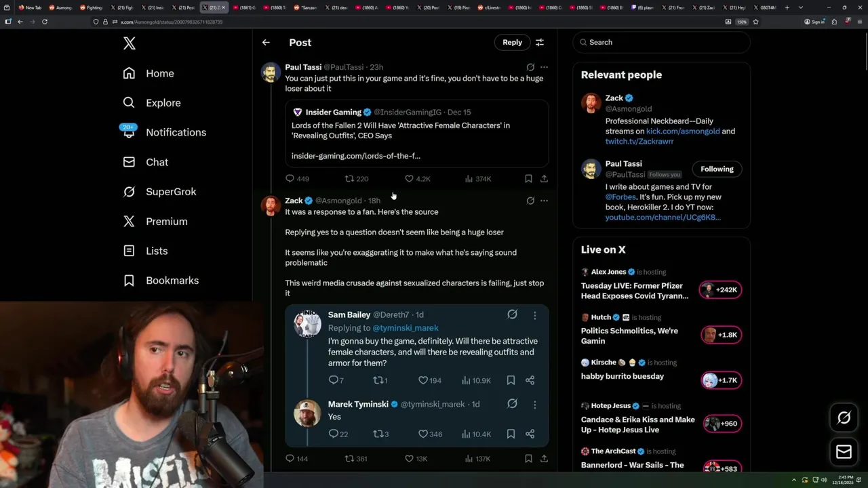Share Marek Tyminski's post
This screenshot has height=488, width=868.
(x=530, y=434)
